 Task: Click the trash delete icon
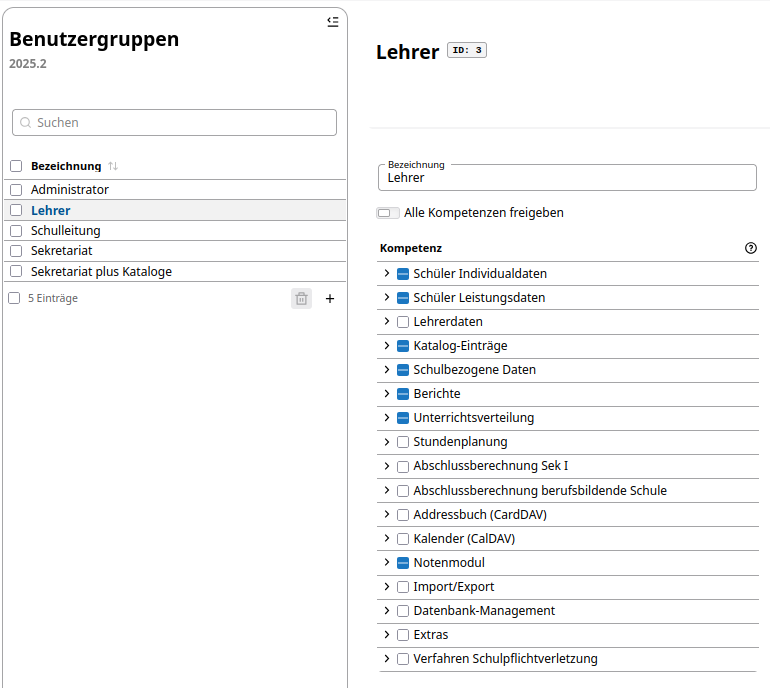301,299
